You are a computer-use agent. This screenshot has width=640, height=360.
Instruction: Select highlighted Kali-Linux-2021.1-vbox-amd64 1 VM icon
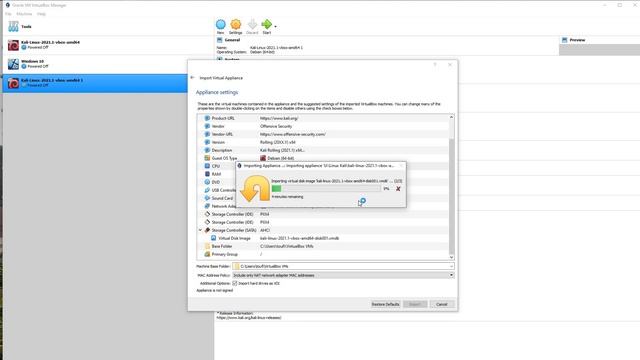(13, 83)
